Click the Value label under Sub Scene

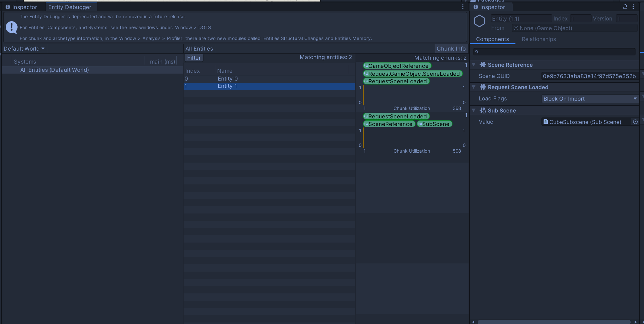486,122
